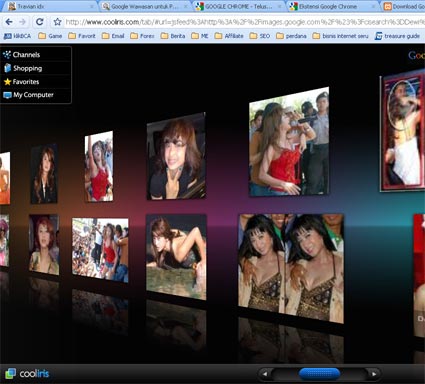The height and width of the screenshot is (384, 425).
Task: Close the Ekstensi Google Chrome tab
Action: click(x=374, y=7)
